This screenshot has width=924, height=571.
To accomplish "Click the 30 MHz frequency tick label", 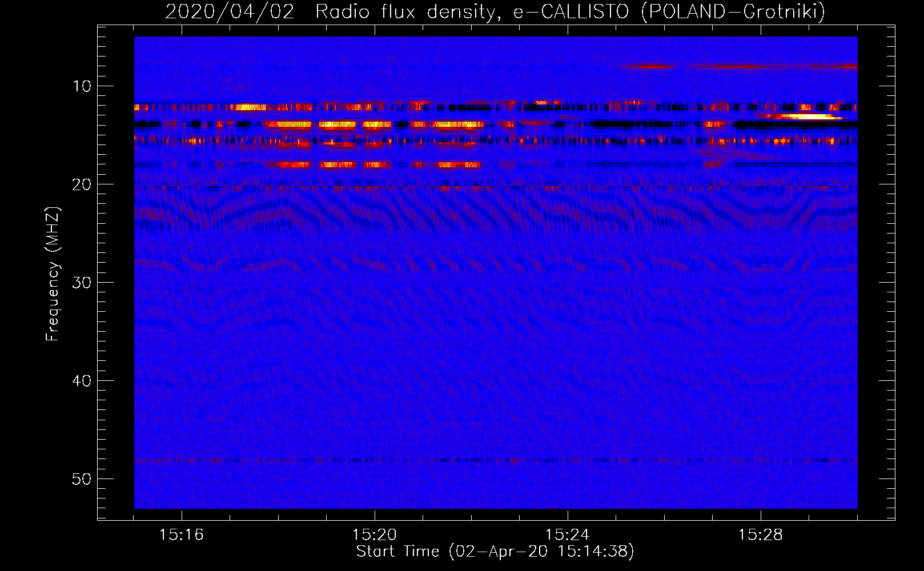I will [82, 283].
